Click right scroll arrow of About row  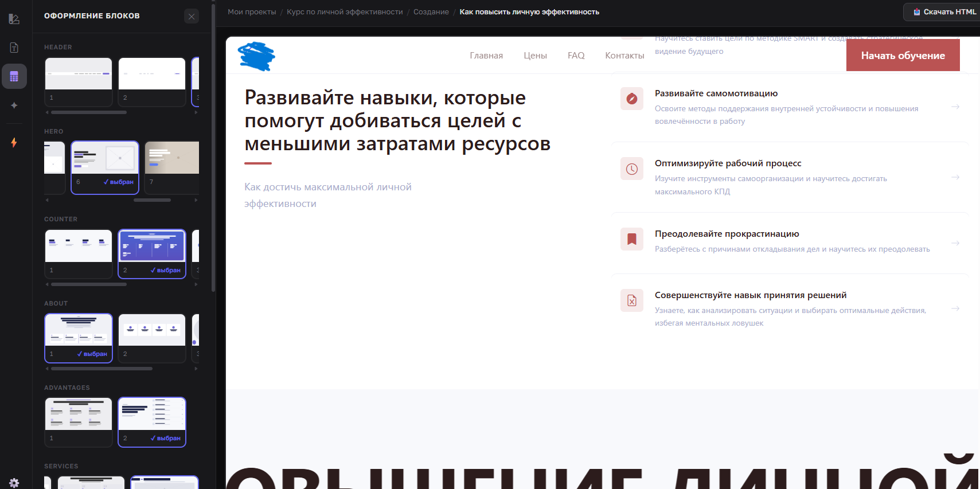[x=196, y=369]
